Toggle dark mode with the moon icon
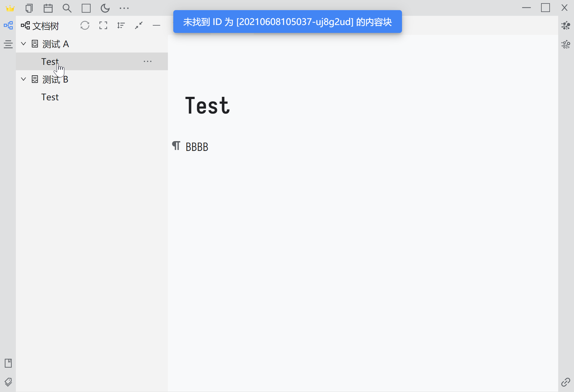The width and height of the screenshot is (574, 392). (105, 8)
